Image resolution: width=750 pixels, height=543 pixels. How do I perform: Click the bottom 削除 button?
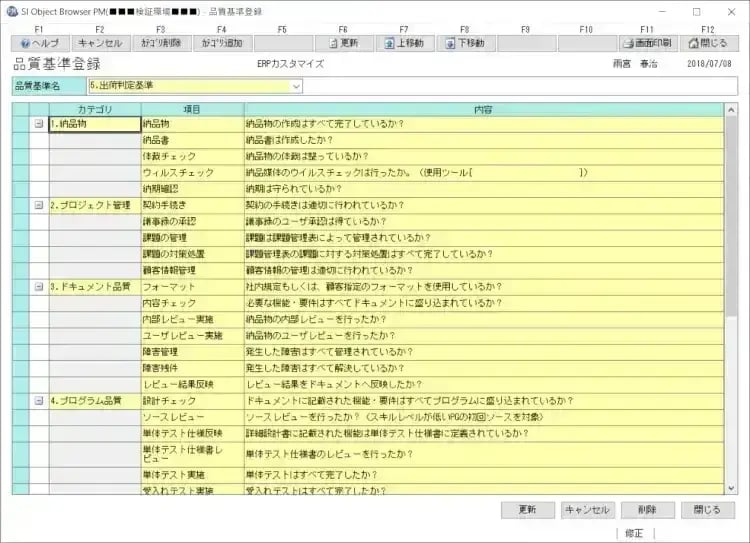[647, 510]
